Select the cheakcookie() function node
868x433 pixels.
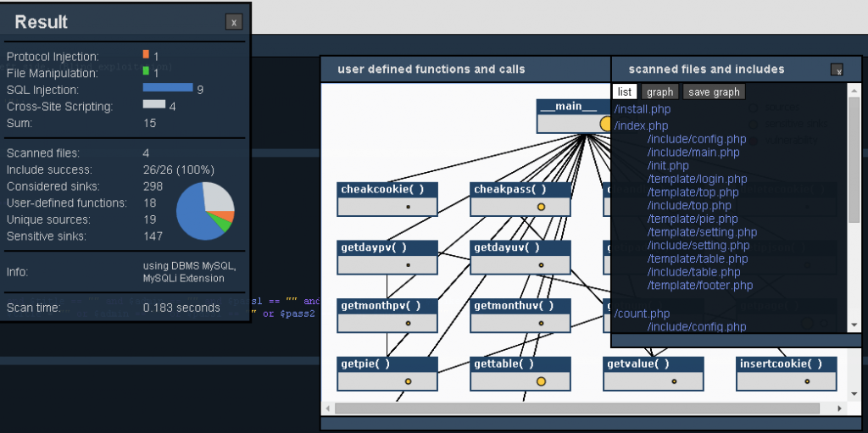click(387, 190)
